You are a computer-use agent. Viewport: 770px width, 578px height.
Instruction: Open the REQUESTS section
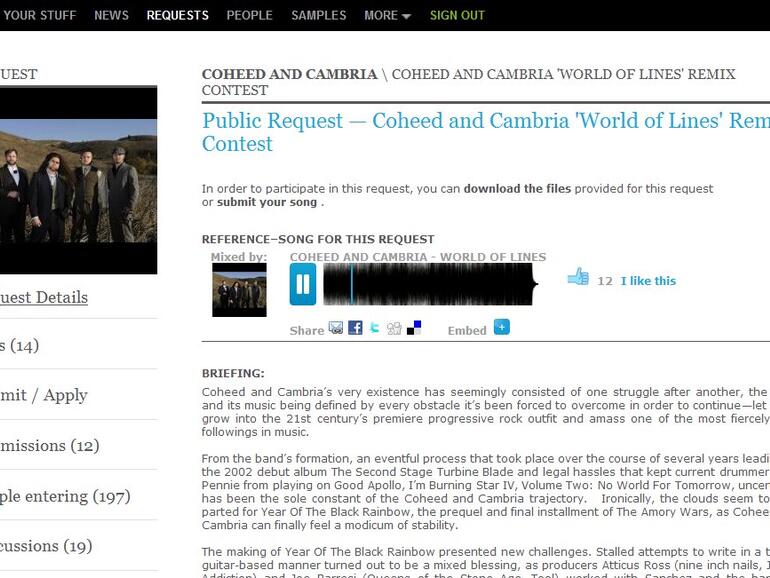177,15
